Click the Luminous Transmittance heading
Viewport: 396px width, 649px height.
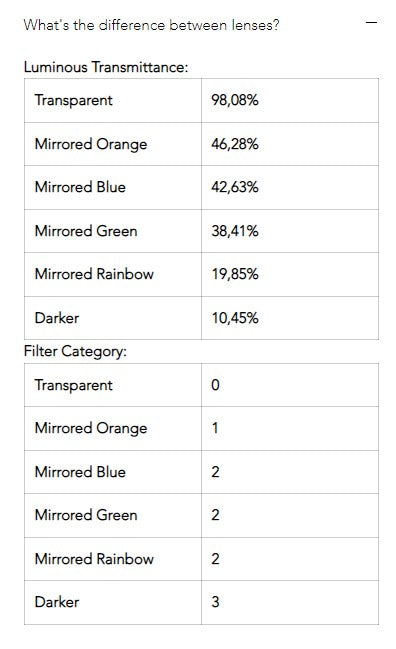[106, 67]
